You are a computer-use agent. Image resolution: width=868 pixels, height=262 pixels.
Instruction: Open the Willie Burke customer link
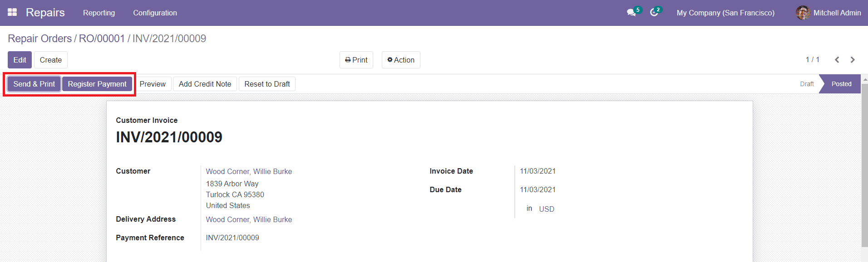(x=249, y=171)
